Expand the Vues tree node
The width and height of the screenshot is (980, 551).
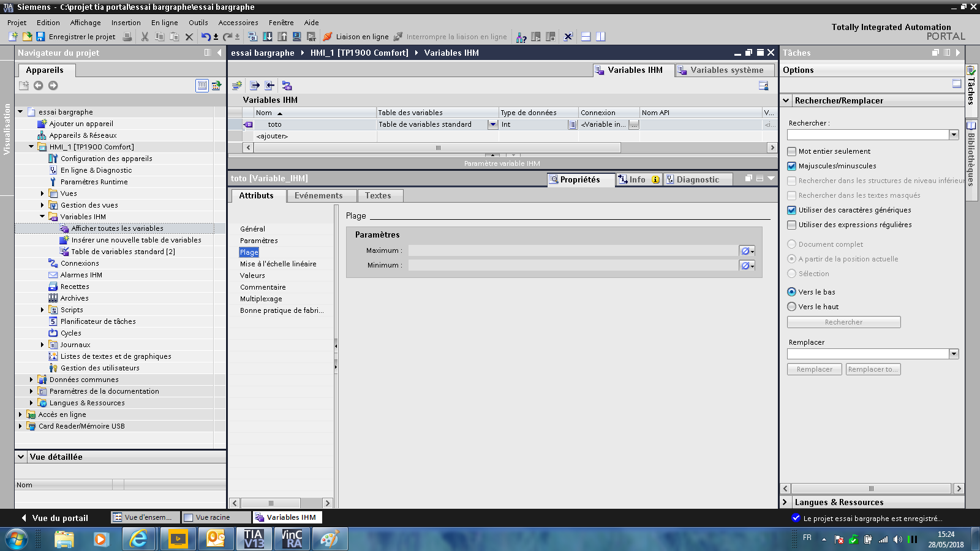click(x=42, y=193)
